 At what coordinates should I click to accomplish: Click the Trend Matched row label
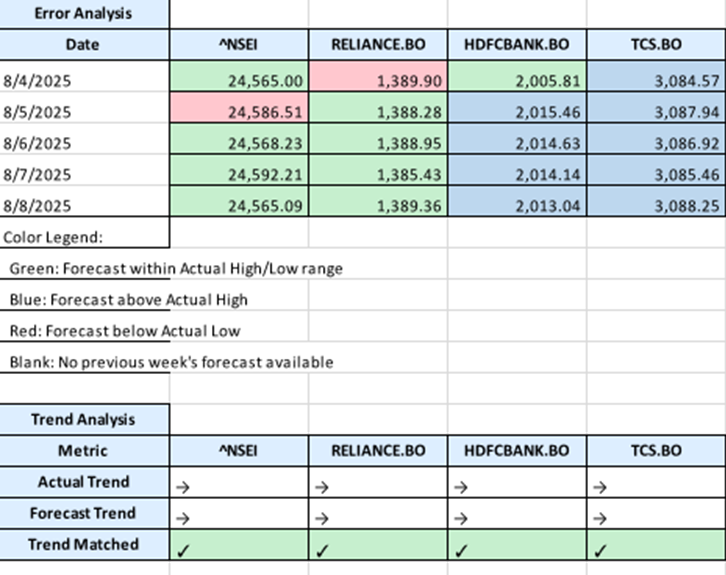(x=84, y=544)
